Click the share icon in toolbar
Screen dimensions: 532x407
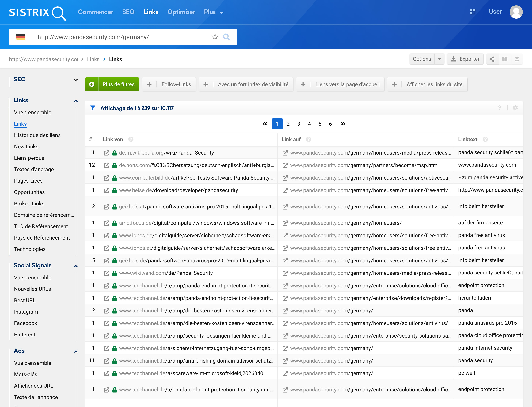click(x=492, y=59)
